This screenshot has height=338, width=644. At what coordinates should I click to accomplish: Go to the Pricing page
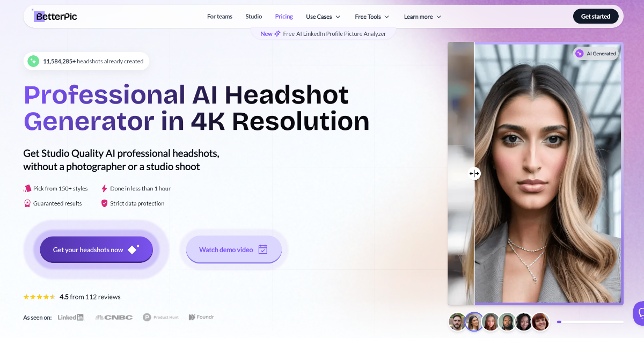(x=284, y=17)
